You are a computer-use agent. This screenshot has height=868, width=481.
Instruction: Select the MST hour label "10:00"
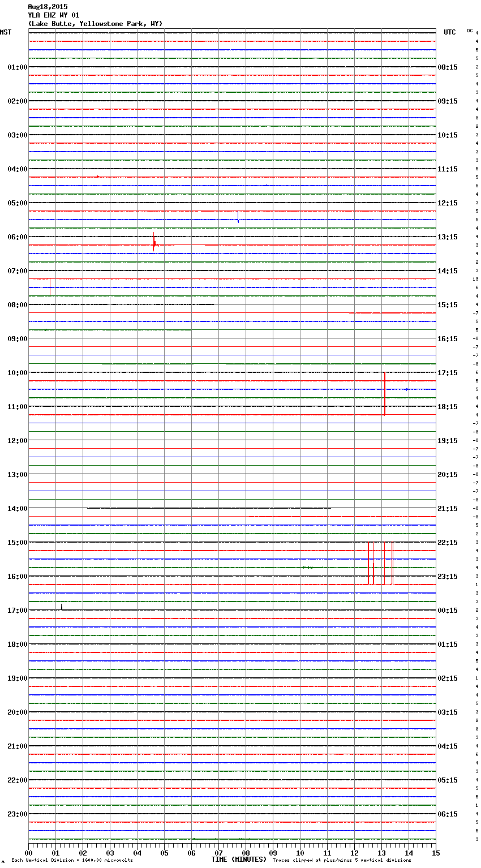pos(18,373)
